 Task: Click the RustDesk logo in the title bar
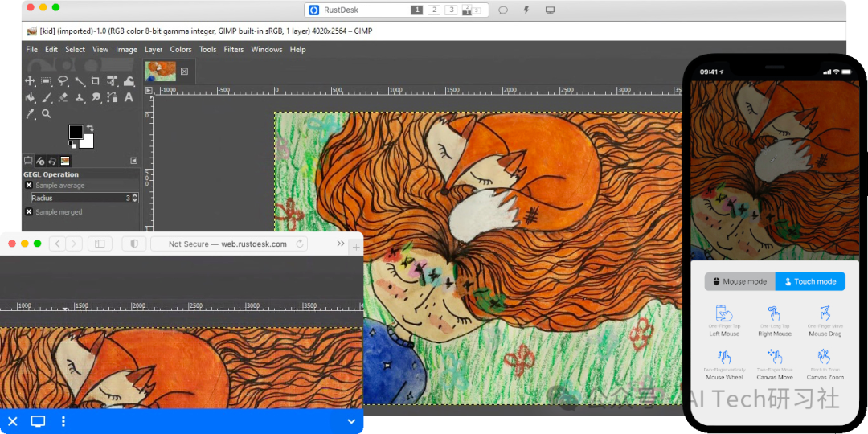click(x=314, y=10)
